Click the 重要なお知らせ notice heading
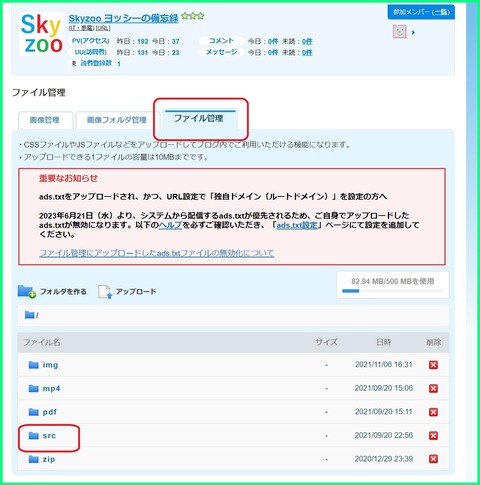The height and width of the screenshot is (485, 480). (x=68, y=178)
